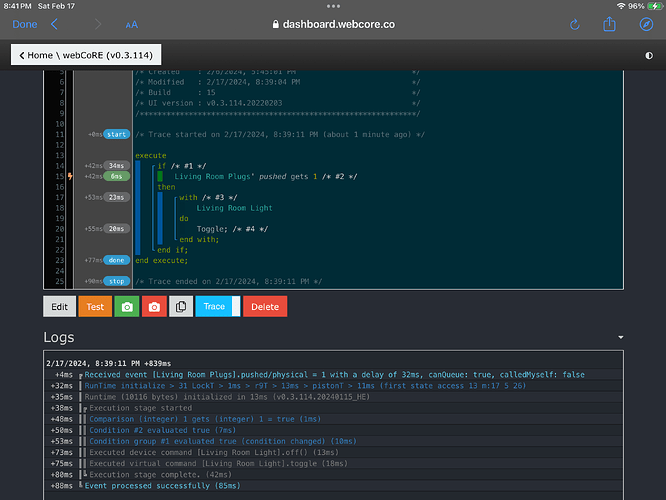The width and height of the screenshot is (666, 500).
Task: Click the 20ms timing badge
Action: pyautogui.click(x=116, y=229)
